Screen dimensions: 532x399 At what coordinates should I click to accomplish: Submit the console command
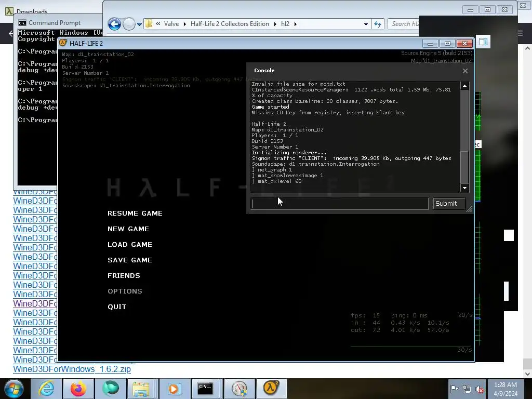tap(449, 204)
